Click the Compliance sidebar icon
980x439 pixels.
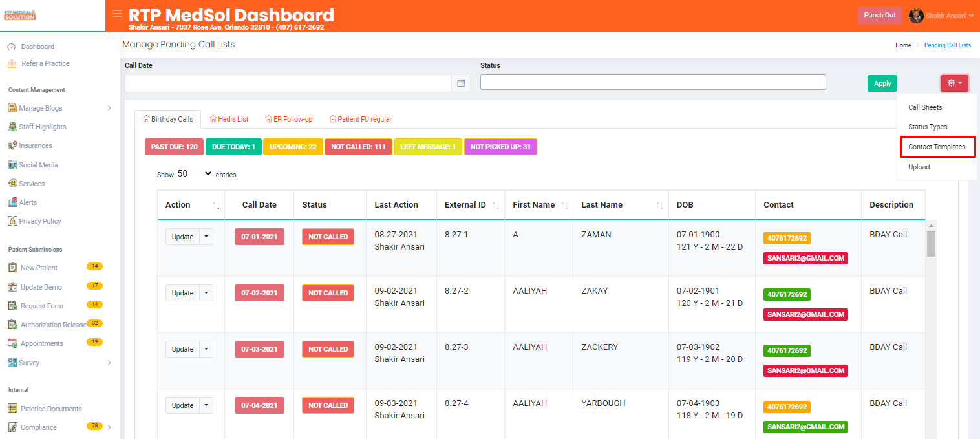[x=12, y=427]
